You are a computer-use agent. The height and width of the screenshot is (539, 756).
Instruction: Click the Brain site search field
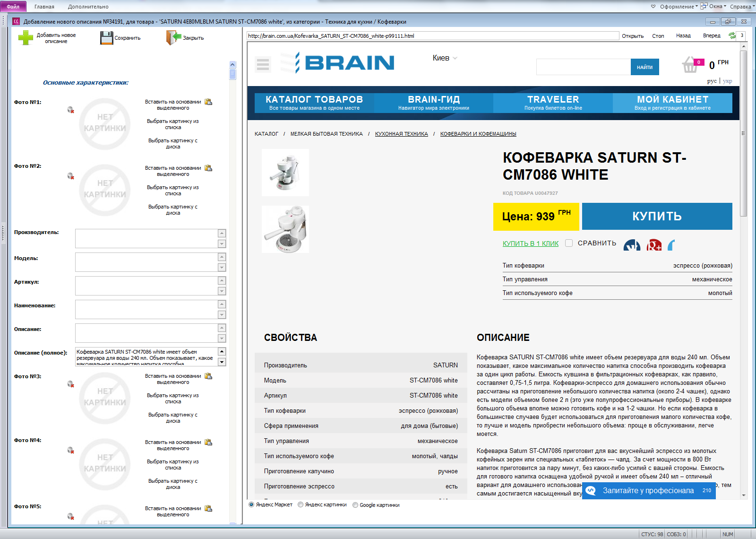coord(584,67)
